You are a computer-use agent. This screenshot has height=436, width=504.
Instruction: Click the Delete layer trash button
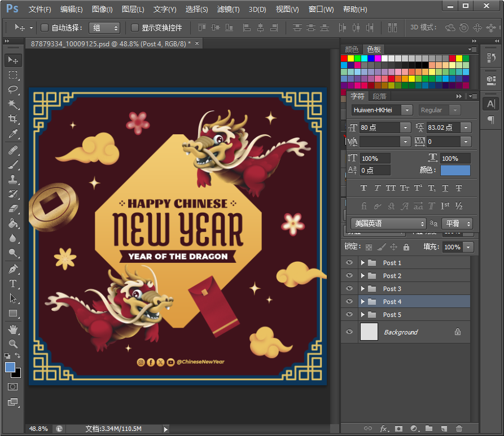pos(459,429)
